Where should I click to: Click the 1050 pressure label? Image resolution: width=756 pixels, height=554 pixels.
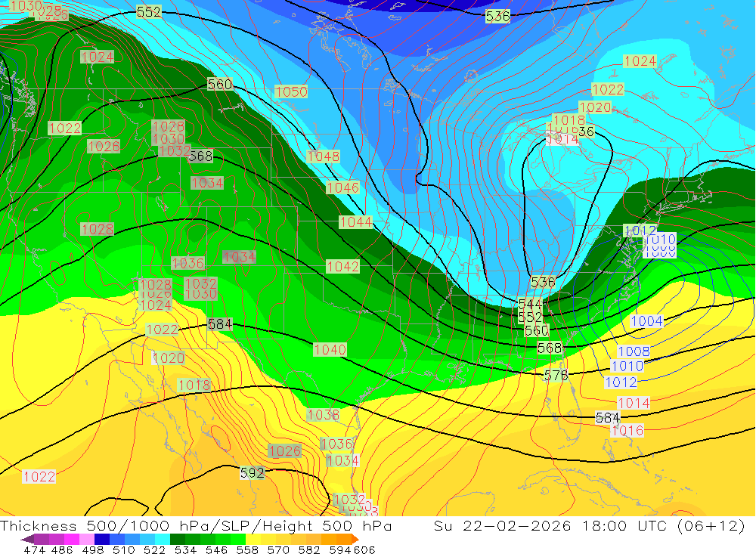(291, 91)
